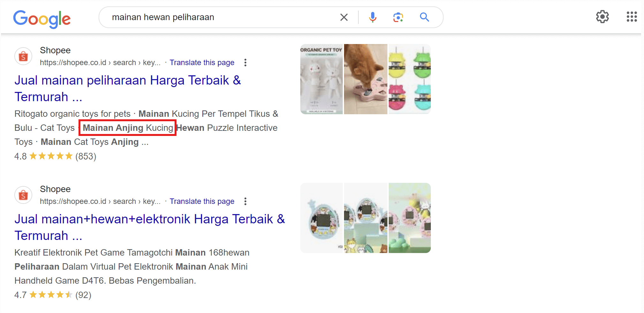The image size is (644, 313).
Task: Click the Shopee favicon on the second result
Action: [x=23, y=195]
